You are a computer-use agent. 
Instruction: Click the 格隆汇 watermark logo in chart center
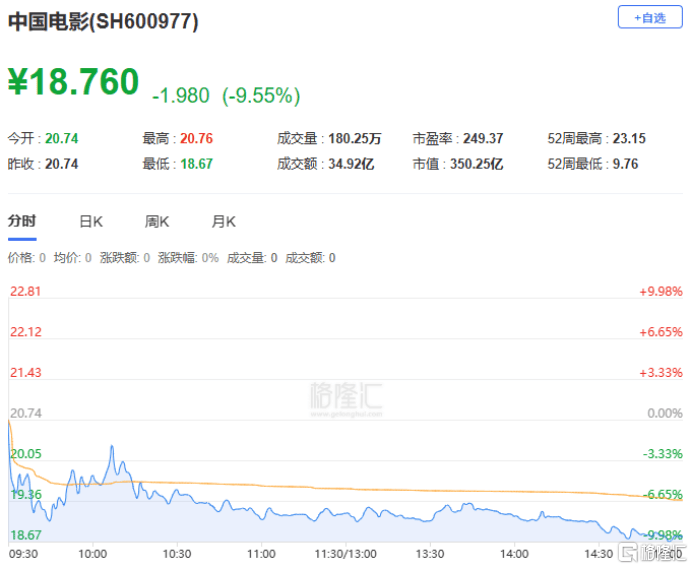pos(346,394)
